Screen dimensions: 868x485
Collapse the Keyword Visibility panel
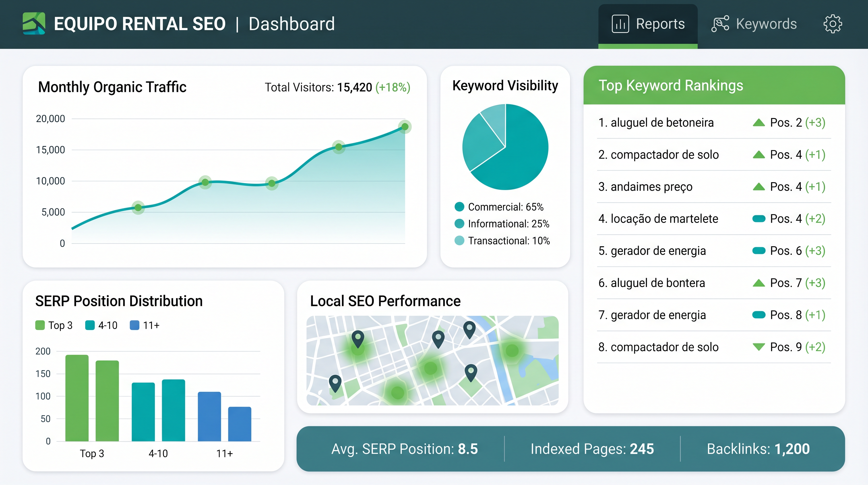[504, 85]
